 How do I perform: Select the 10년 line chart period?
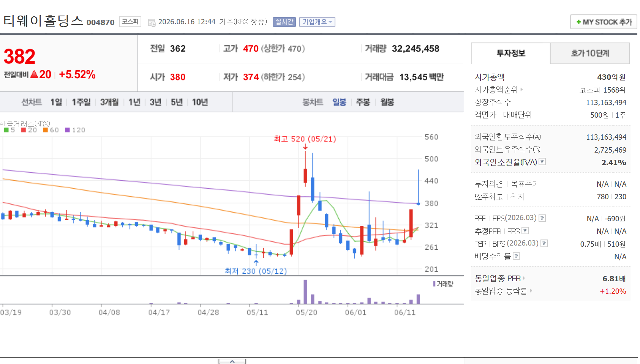tap(200, 102)
